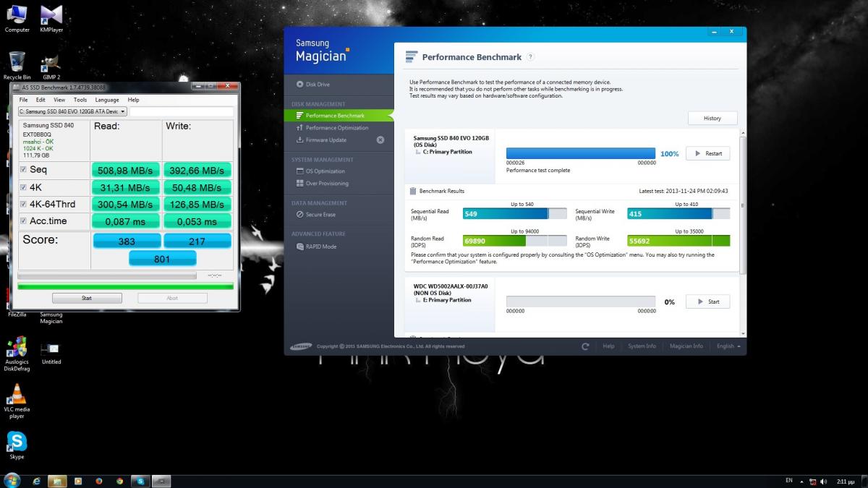Click the Samsung logo in Magician footer
The width and height of the screenshot is (868, 488).
(302, 346)
